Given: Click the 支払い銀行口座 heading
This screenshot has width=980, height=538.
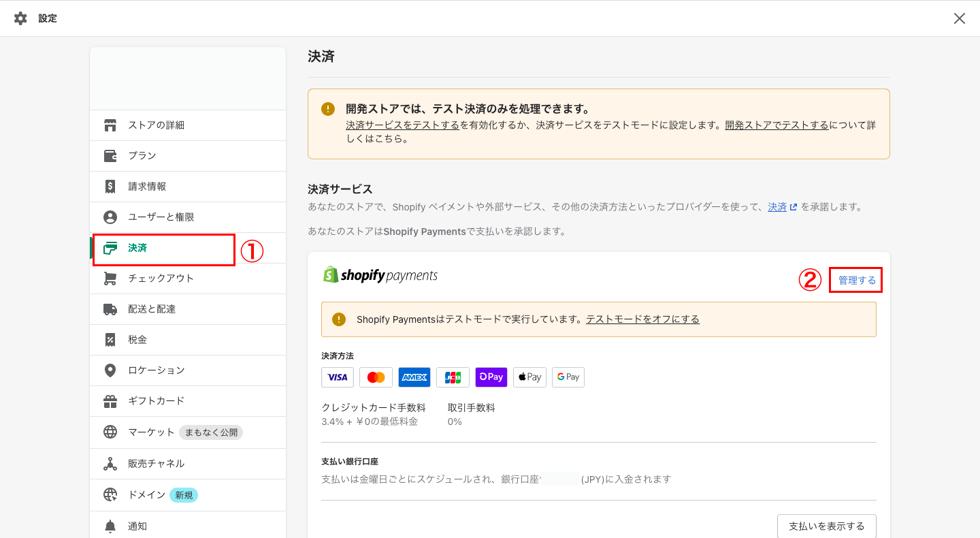Looking at the screenshot, I should [x=350, y=462].
